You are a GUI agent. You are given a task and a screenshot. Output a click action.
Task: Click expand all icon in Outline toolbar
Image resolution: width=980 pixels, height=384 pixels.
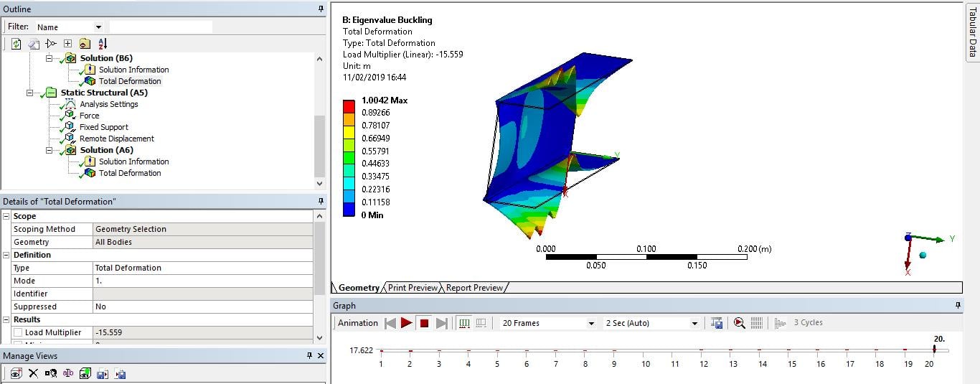pyautogui.click(x=67, y=44)
